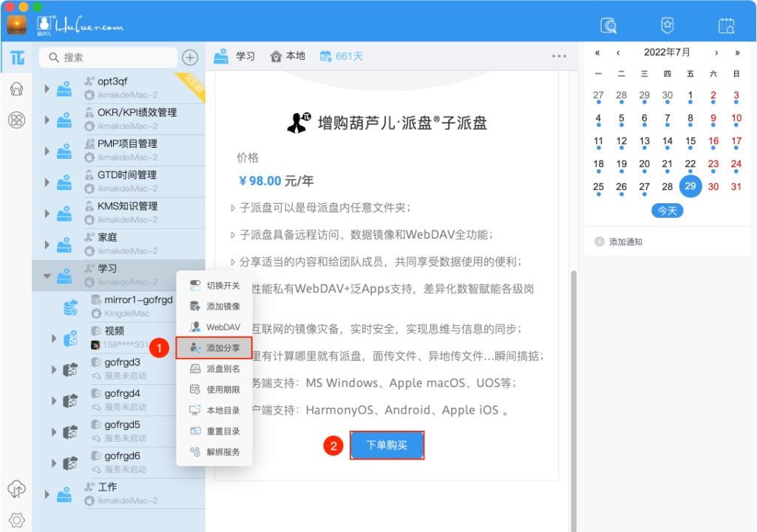Click the sub-drive icon beside gofrgd3

[x=70, y=369]
